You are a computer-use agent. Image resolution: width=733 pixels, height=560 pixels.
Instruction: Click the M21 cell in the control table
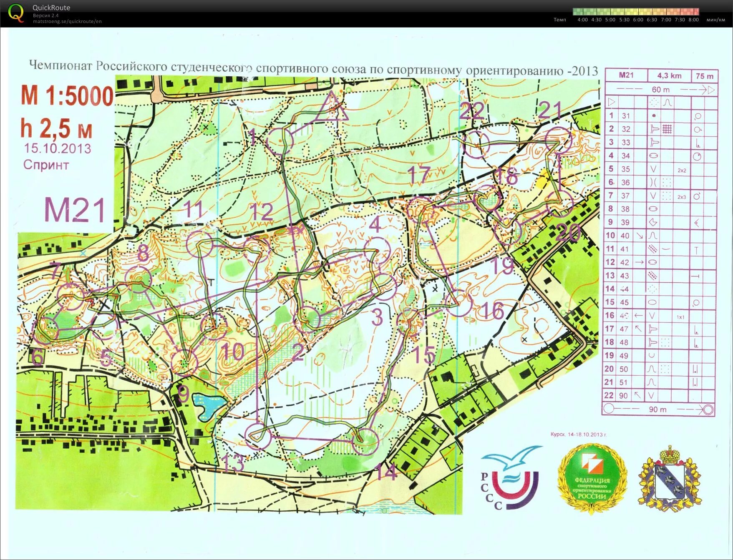[626, 75]
